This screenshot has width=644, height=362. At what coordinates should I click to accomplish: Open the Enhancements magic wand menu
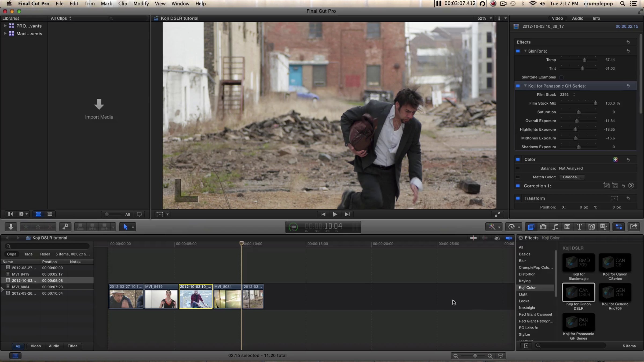tap(493, 227)
